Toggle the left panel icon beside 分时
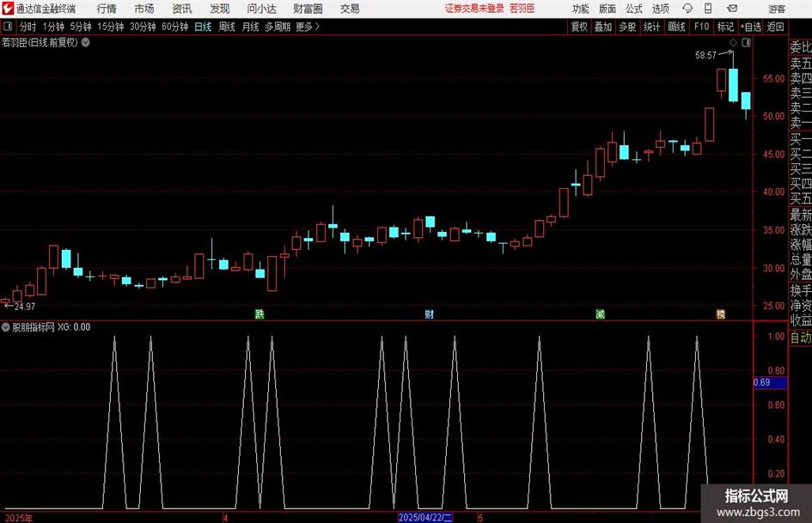Screen dimensions: 812x523 click(8, 27)
